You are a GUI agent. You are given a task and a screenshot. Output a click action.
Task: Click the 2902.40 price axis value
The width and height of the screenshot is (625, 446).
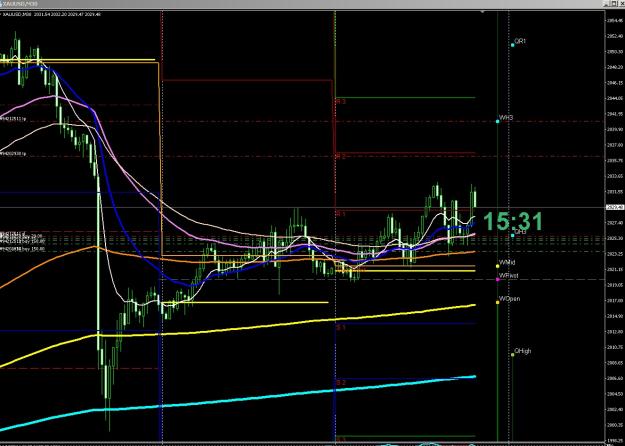click(x=615, y=409)
